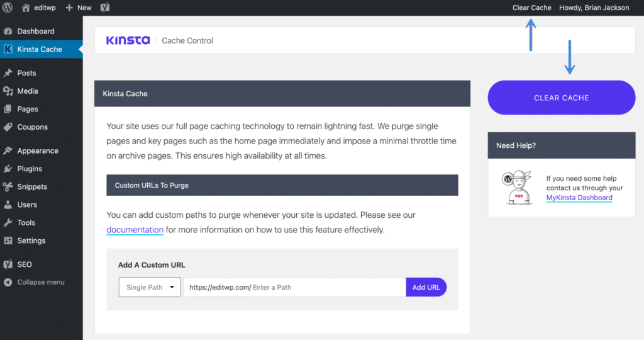The image size is (644, 340).
Task: Open Tools in sidebar
Action: pyautogui.click(x=26, y=222)
